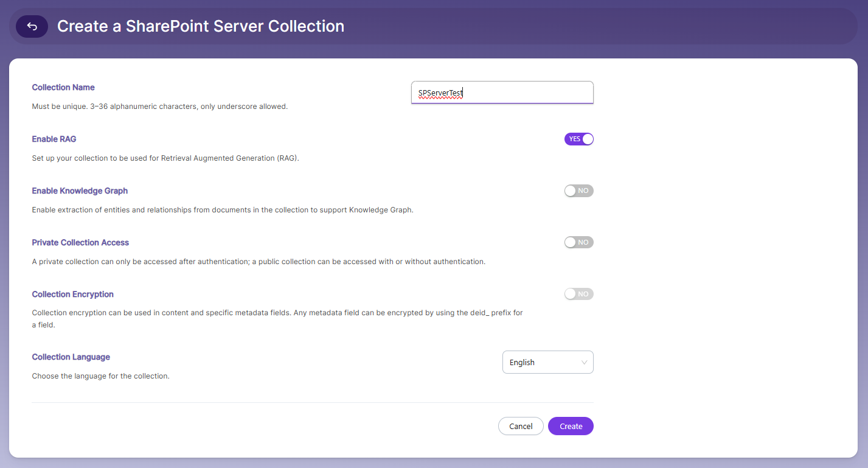The image size is (868, 468).
Task: Click the private collection authentication description text
Action: coord(259,262)
